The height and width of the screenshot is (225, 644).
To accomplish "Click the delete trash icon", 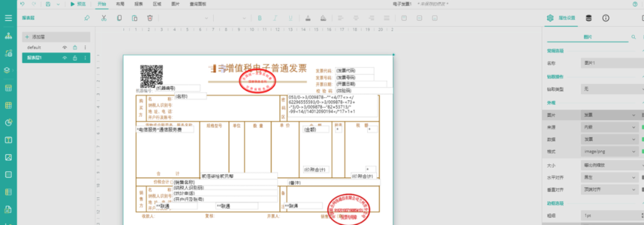I will tap(150, 18).
